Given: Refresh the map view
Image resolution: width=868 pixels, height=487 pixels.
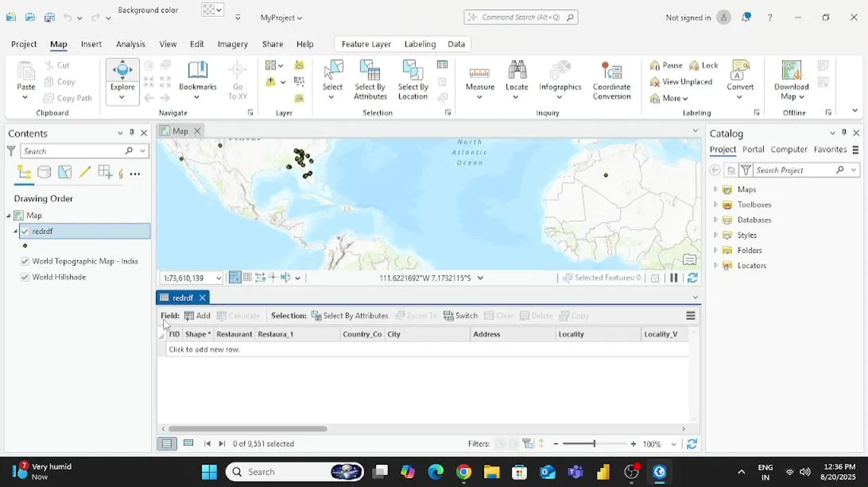Looking at the screenshot, I should [x=692, y=278].
